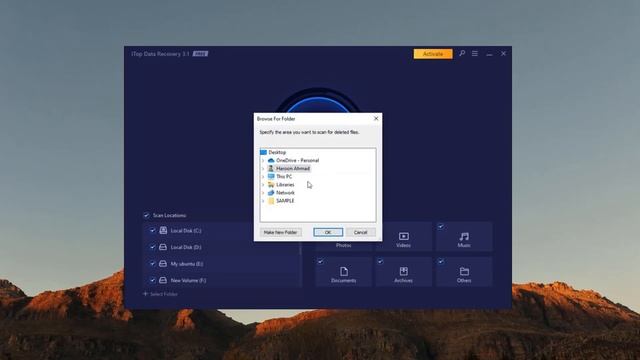Toggle the Music file type checkbox
The height and width of the screenshot is (360, 640).
coord(441,227)
